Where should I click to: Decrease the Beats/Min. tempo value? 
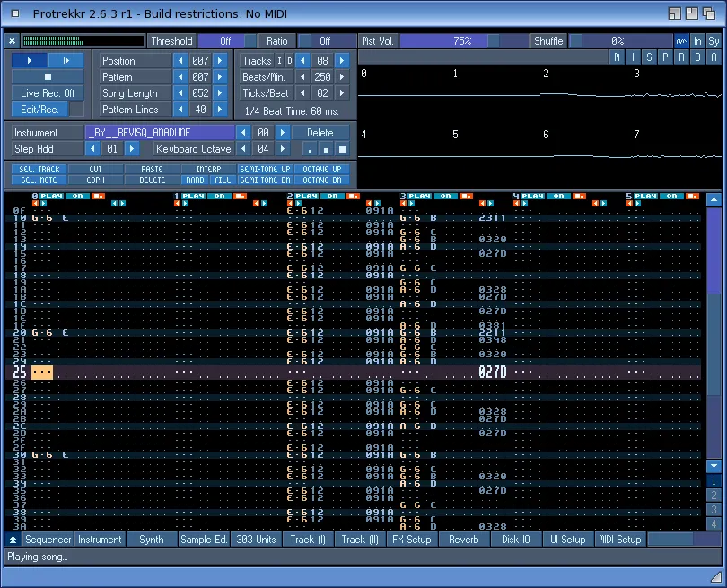(x=302, y=77)
